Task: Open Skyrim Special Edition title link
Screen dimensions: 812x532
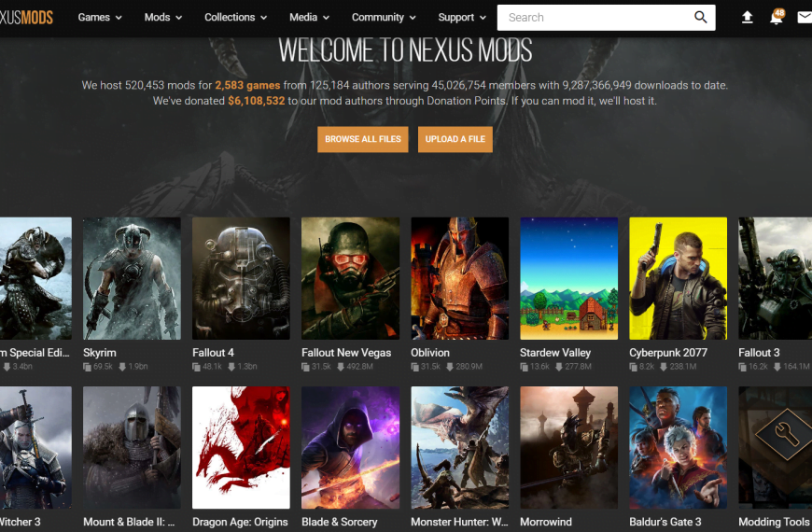Action: click(35, 353)
